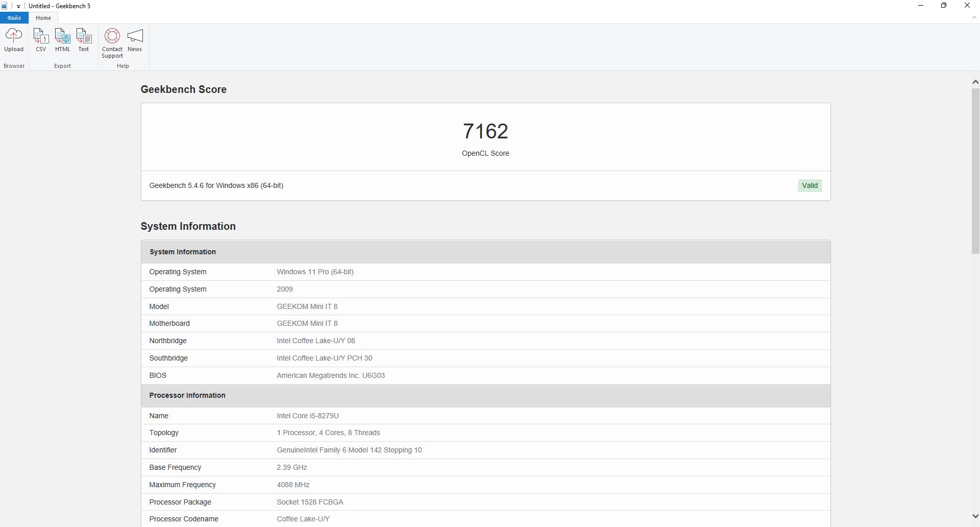The image size is (980, 527).
Task: Click the Base Frequency row label
Action: (x=175, y=467)
